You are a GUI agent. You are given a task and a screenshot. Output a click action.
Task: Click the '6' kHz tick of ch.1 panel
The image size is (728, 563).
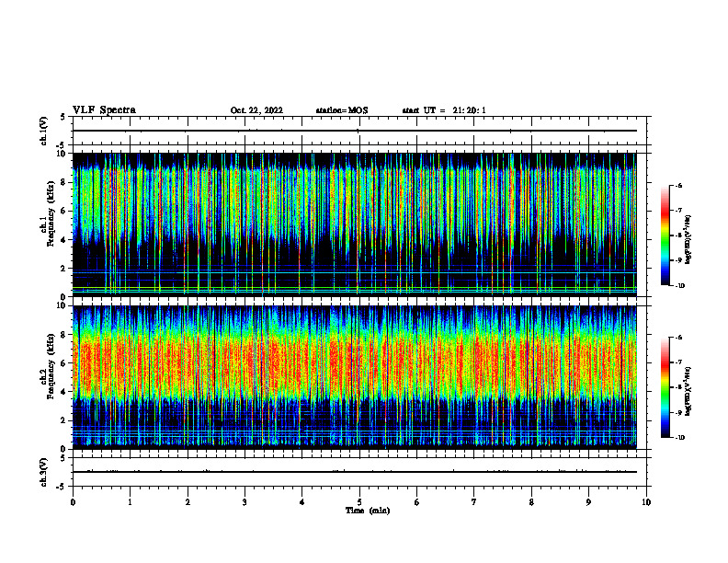pos(63,211)
